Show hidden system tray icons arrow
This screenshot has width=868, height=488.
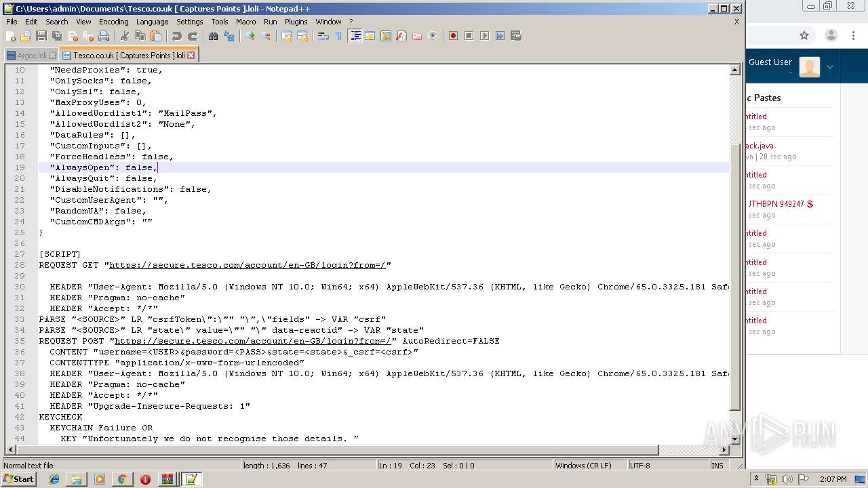(x=757, y=479)
